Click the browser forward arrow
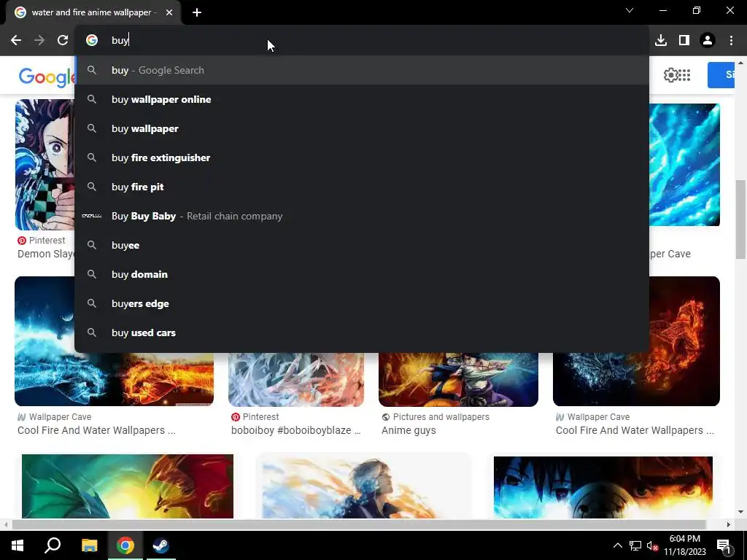 click(x=39, y=41)
